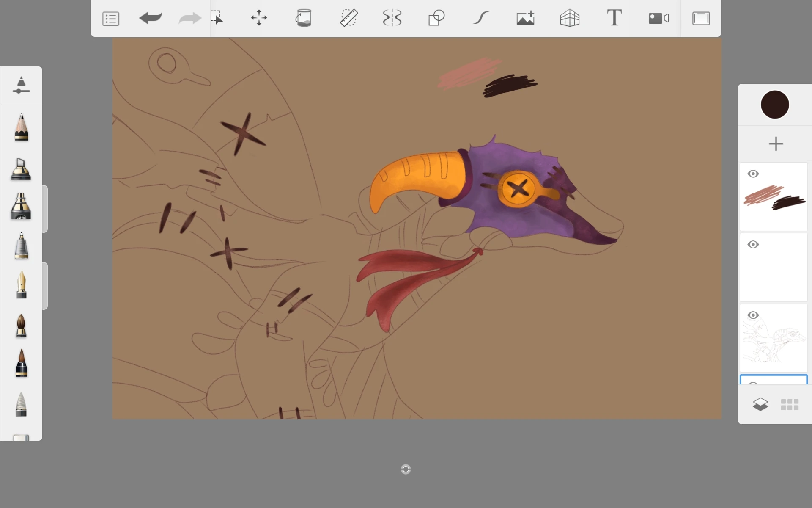Viewport: 812px width, 508px height.
Task: Hide the line art layer
Action: [x=753, y=315]
